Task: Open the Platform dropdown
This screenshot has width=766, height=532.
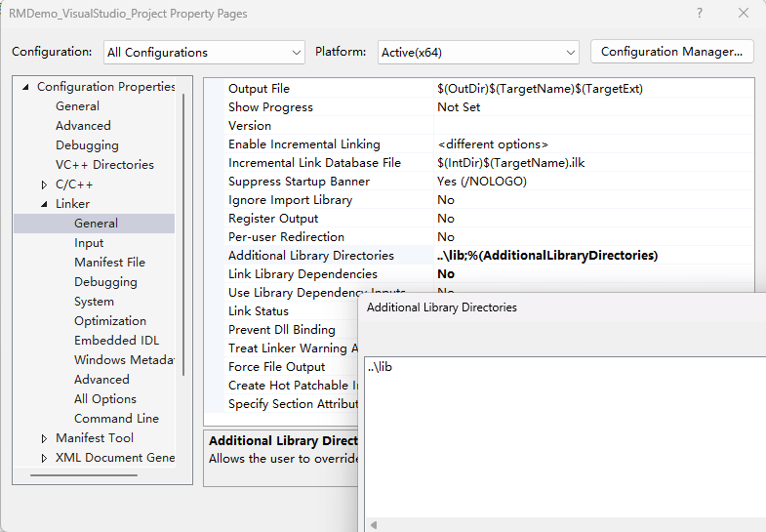Action: 478,52
